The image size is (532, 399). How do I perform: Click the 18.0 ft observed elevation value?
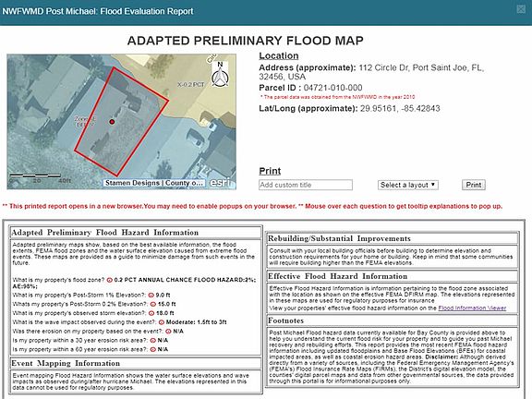point(165,313)
